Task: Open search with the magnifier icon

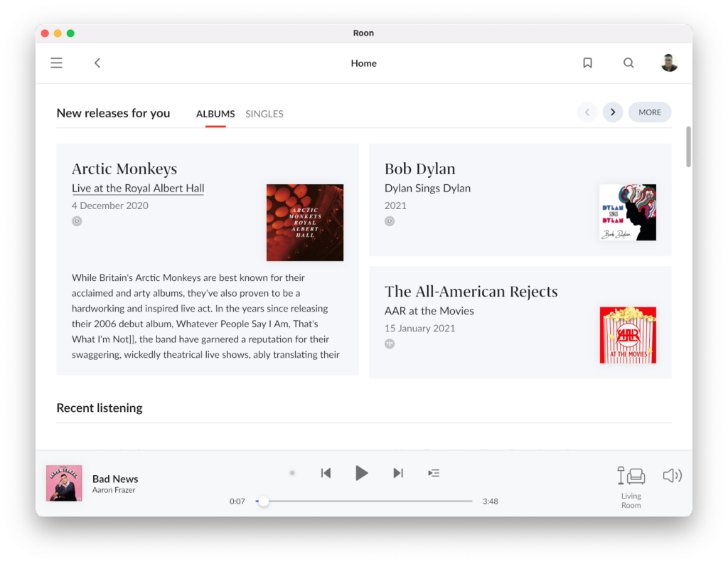Action: pyautogui.click(x=628, y=63)
